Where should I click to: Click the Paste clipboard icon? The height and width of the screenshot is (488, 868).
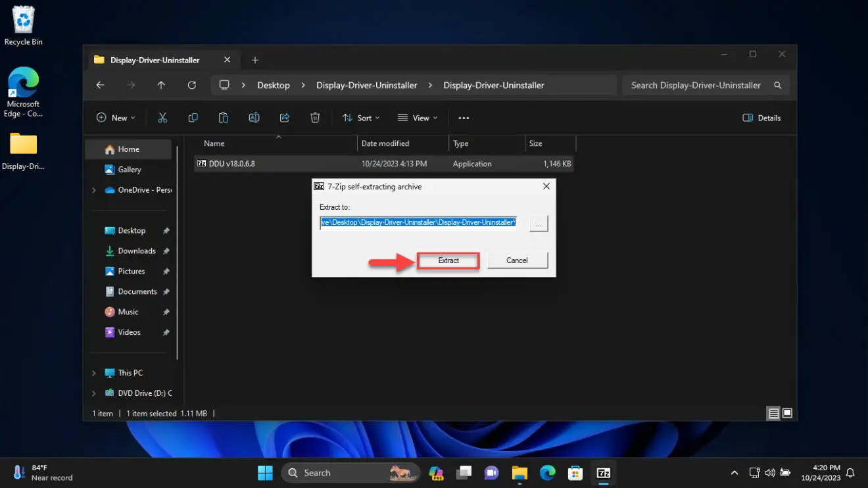coord(224,118)
